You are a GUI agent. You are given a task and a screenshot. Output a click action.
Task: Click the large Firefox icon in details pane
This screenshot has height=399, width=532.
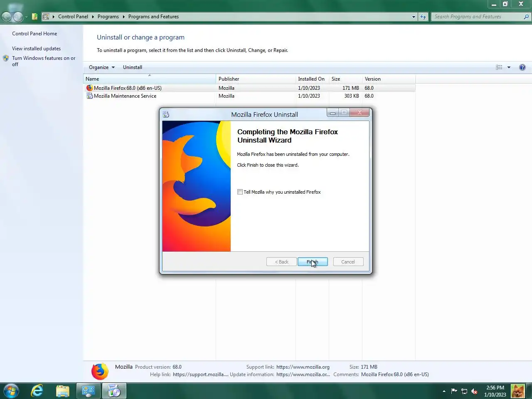click(100, 371)
